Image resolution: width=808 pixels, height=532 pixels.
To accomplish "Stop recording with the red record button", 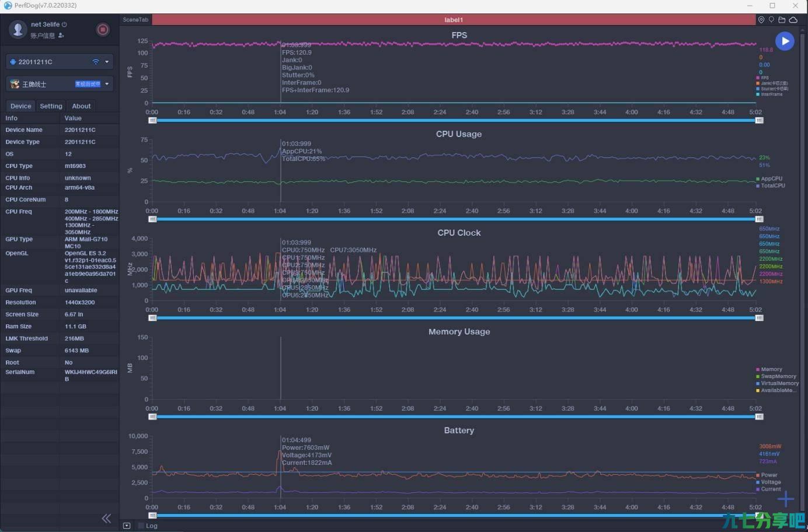I will [x=103, y=29].
